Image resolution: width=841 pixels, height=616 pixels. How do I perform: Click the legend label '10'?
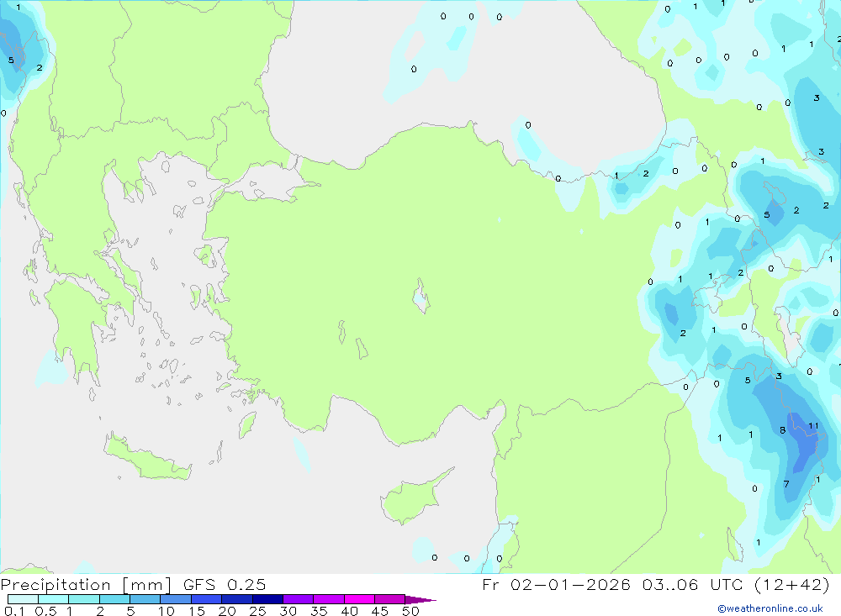coord(167,611)
